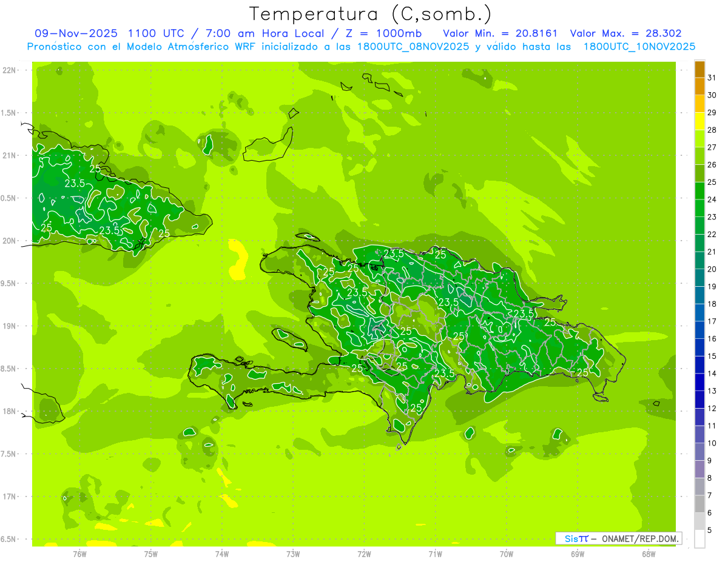Click the legend value '18'
This screenshot has height=562, width=728.
click(712, 304)
